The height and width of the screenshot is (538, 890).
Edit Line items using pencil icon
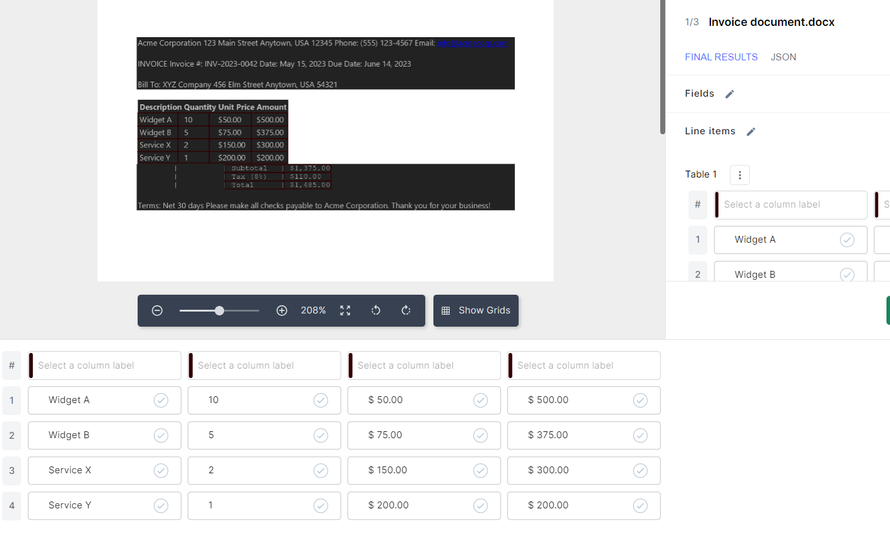751,132
